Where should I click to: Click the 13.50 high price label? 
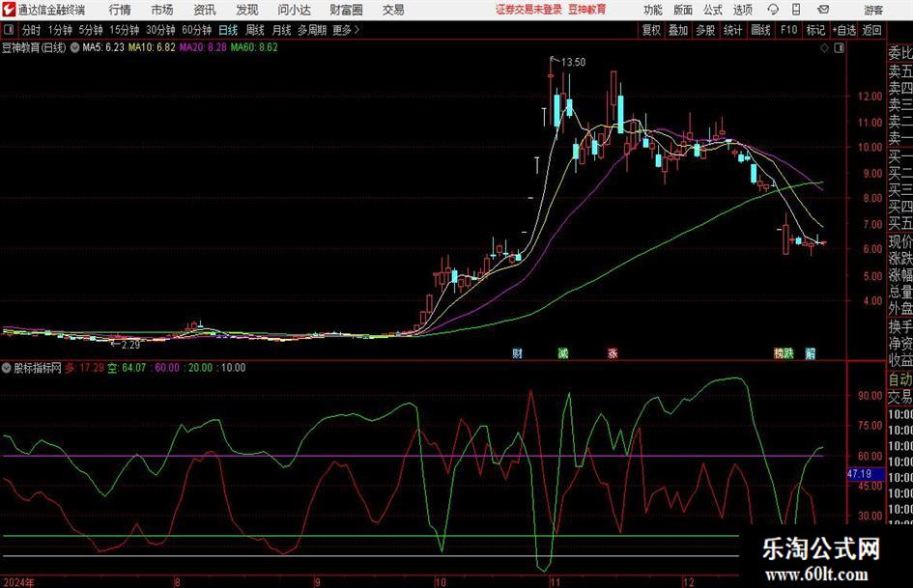click(x=573, y=62)
